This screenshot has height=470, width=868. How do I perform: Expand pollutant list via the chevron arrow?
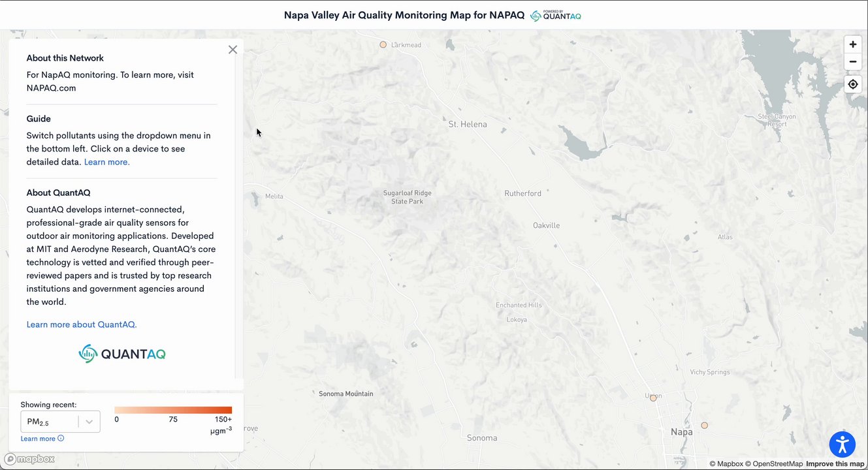tap(89, 422)
